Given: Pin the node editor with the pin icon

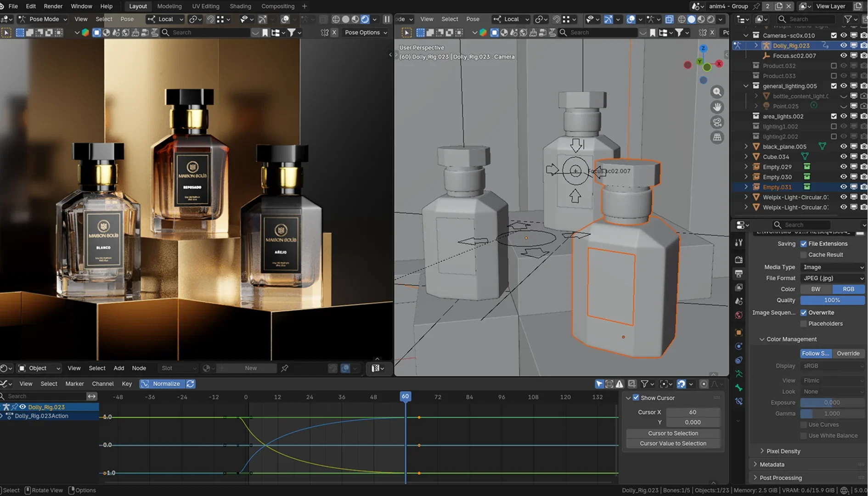Looking at the screenshot, I should coord(284,368).
